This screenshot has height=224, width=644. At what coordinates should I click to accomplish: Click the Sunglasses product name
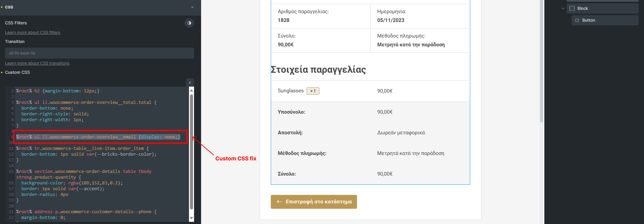pos(291,91)
